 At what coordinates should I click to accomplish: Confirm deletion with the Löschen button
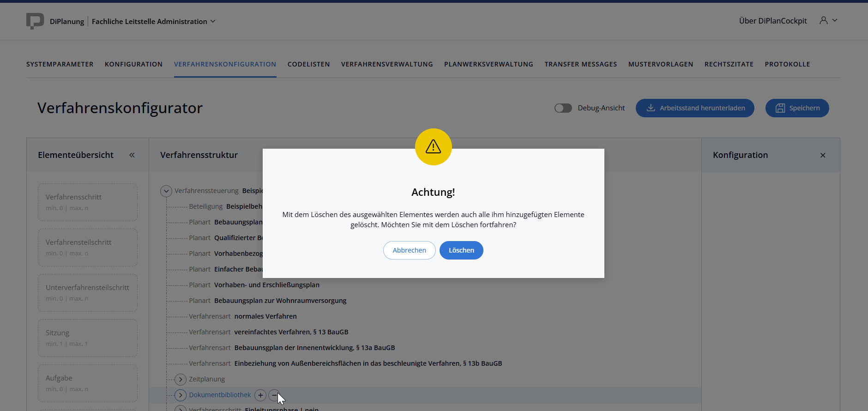coord(461,250)
